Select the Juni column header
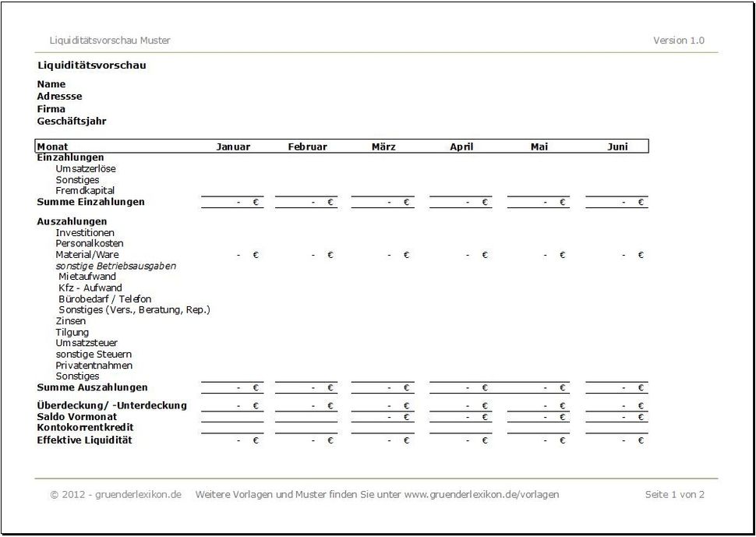The height and width of the screenshot is (537, 756). tap(617, 147)
